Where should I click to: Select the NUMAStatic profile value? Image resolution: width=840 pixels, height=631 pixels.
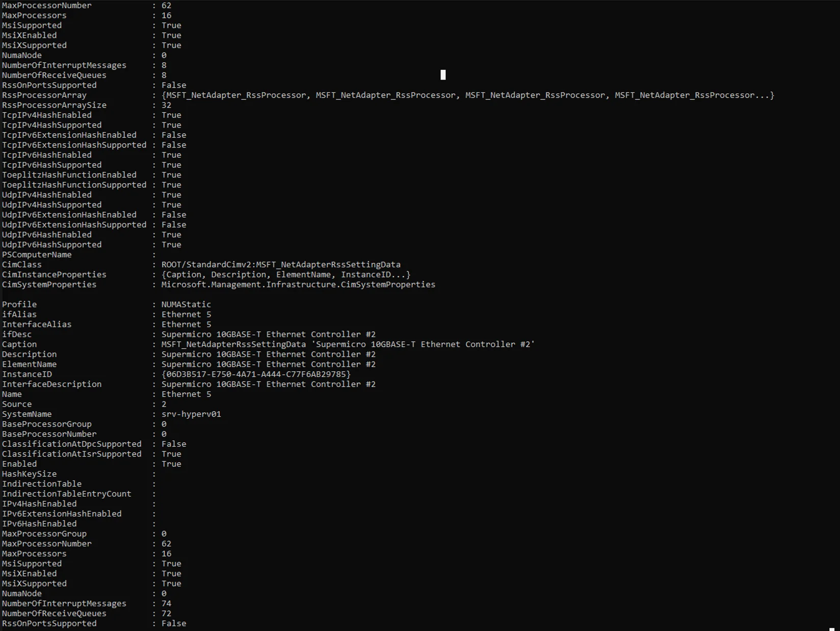pos(186,304)
